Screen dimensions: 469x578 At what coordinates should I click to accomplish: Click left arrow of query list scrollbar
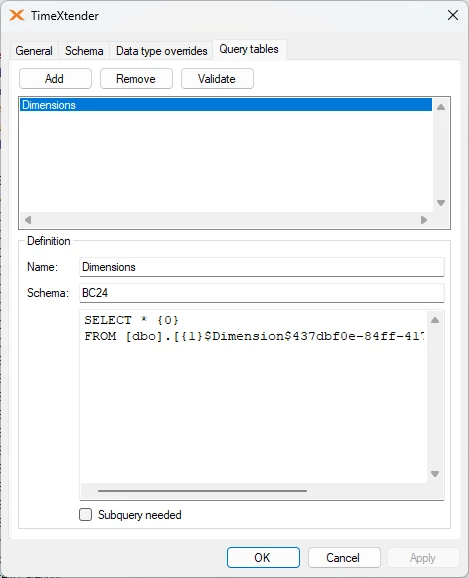click(x=28, y=220)
